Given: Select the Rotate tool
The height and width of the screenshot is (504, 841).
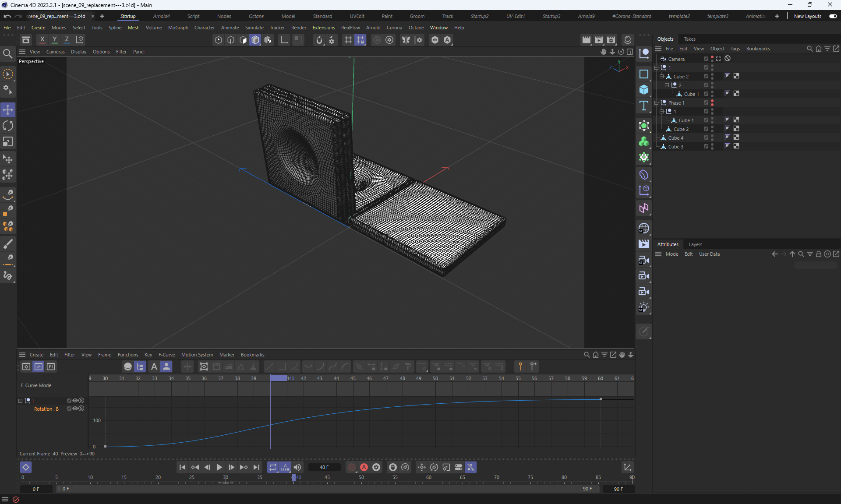Looking at the screenshot, I should click(x=8, y=126).
